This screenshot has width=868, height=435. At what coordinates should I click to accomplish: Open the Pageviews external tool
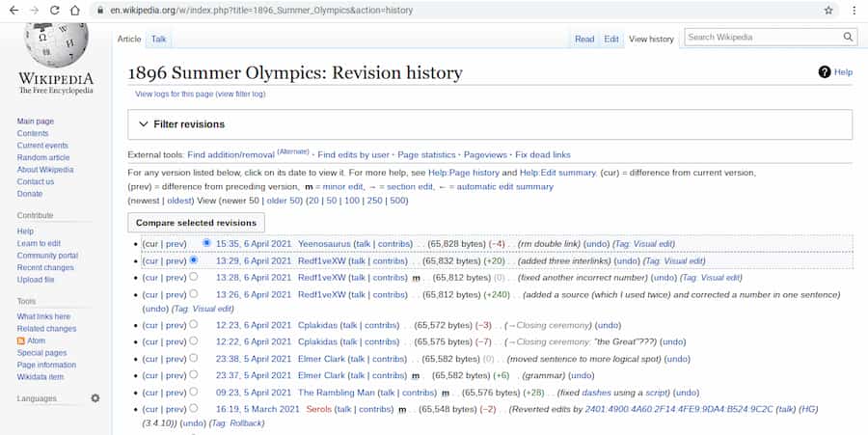pos(485,155)
